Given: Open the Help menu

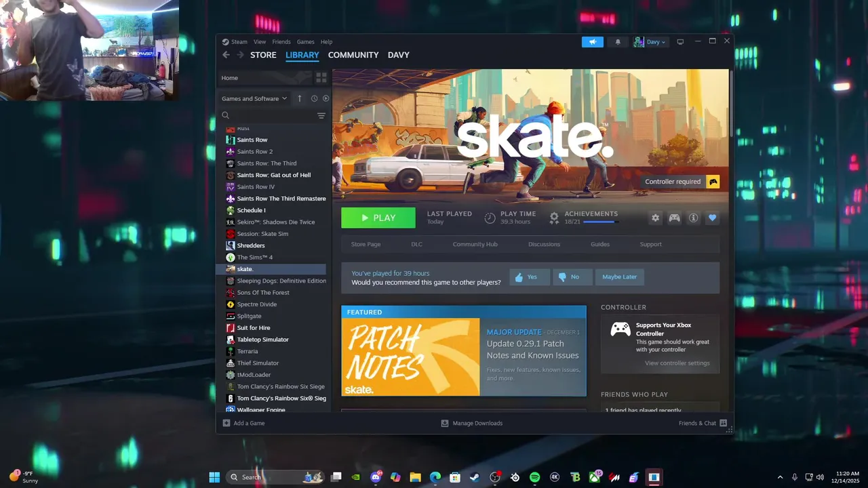Looking at the screenshot, I should coord(326,42).
